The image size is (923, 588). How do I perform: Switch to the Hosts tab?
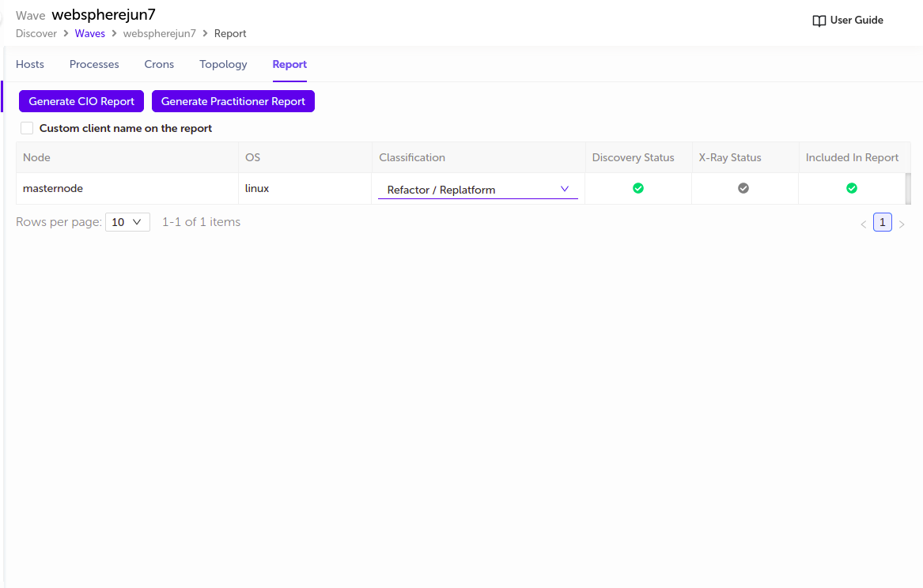[x=30, y=64]
